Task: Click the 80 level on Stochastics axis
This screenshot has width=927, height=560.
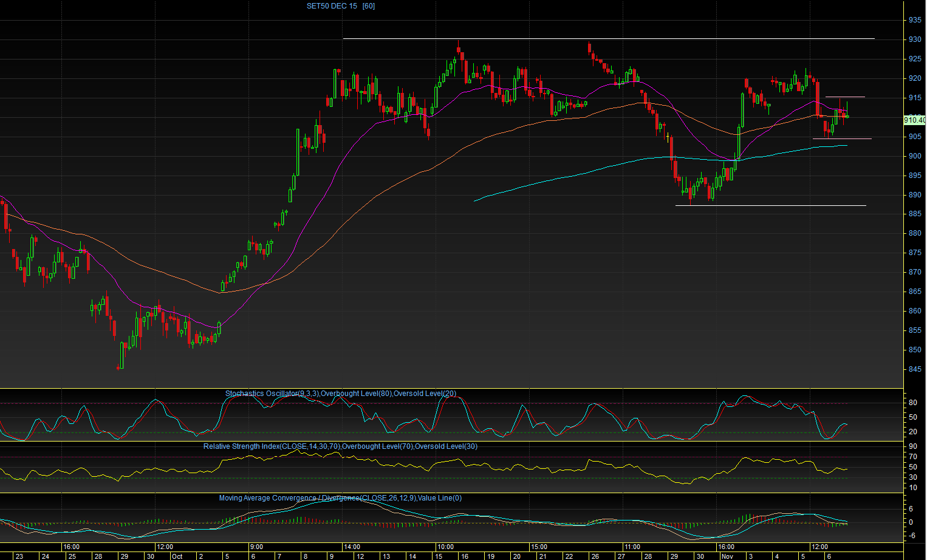Action: pyautogui.click(x=912, y=403)
